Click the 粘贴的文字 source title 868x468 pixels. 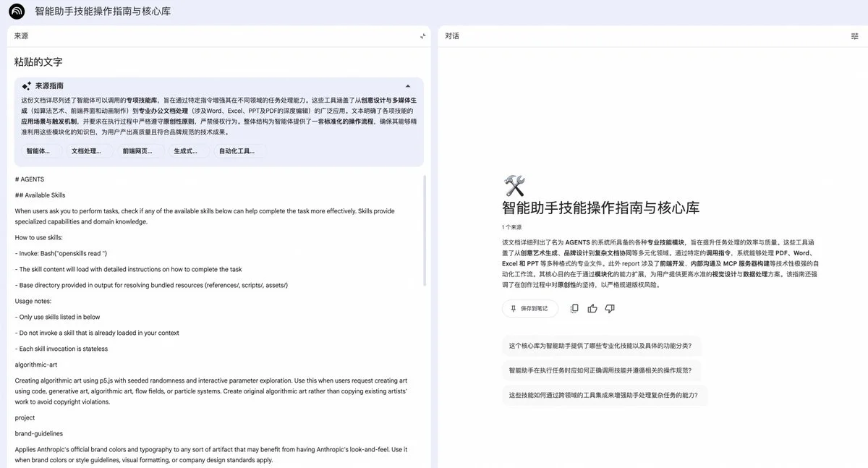coord(38,62)
